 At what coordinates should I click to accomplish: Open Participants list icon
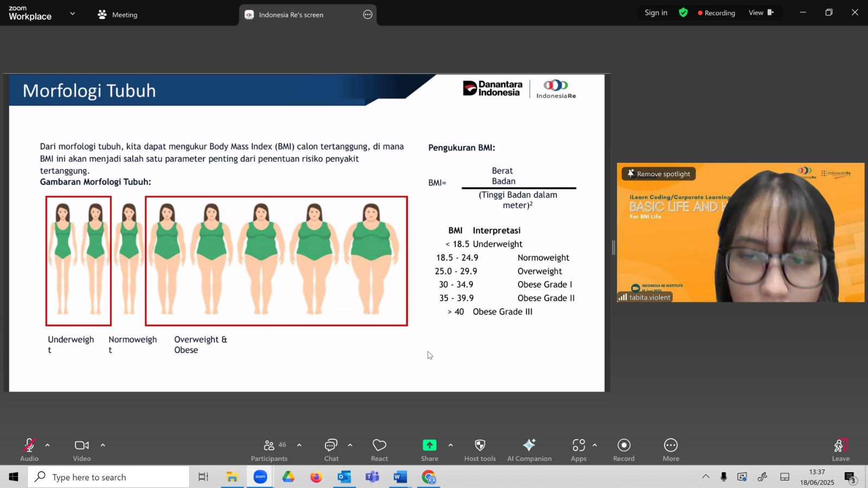[x=269, y=445]
